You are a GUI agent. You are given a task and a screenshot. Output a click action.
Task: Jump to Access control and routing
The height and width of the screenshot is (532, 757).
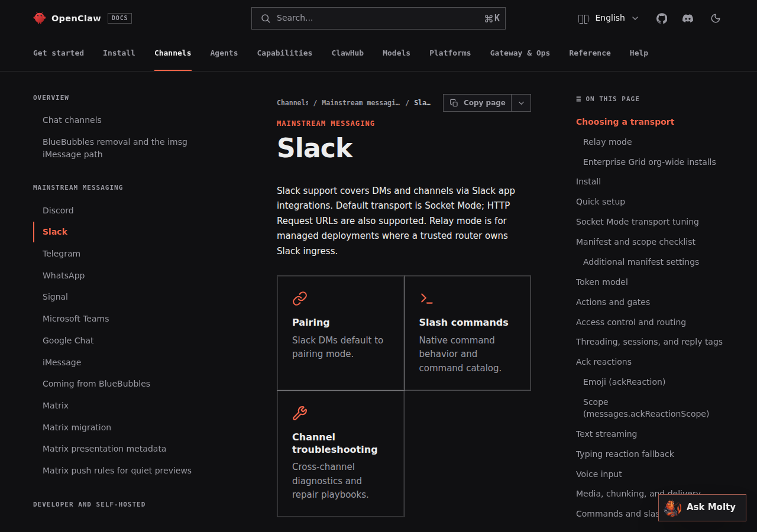tap(631, 322)
